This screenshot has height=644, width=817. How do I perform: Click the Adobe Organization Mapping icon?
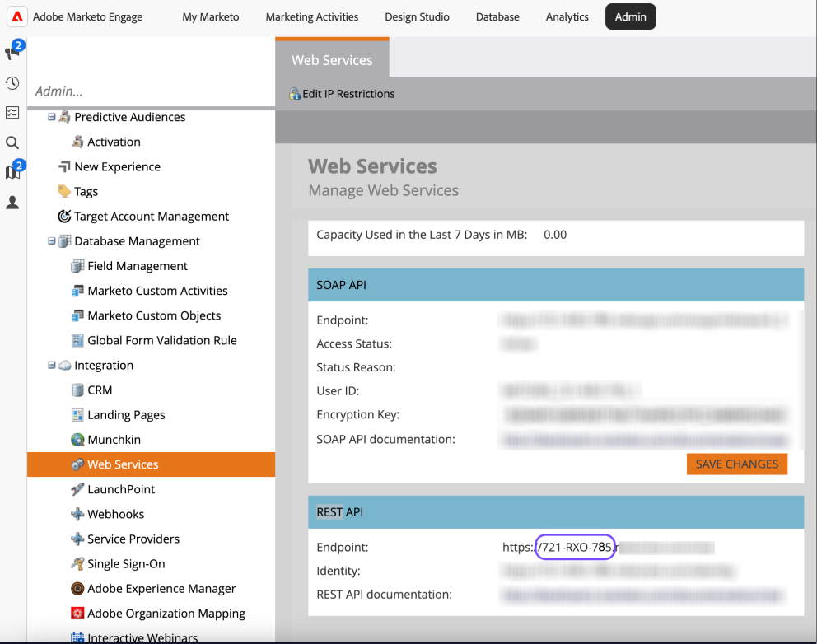pos(77,614)
